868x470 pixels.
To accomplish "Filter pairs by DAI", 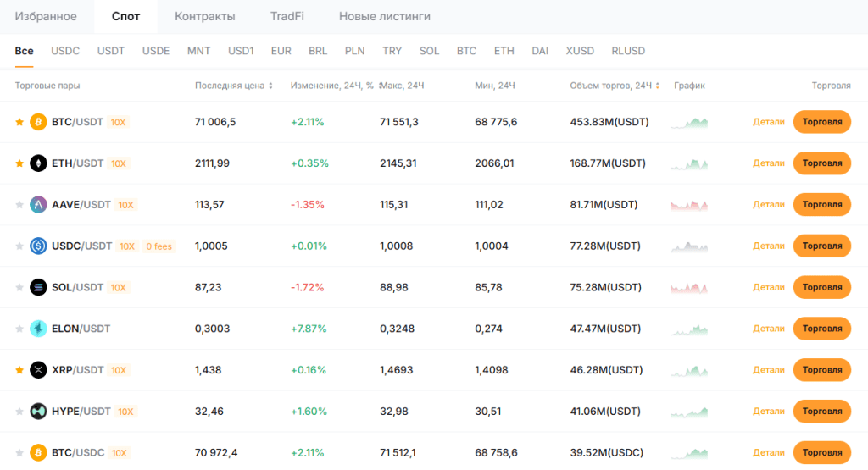I will pos(540,51).
